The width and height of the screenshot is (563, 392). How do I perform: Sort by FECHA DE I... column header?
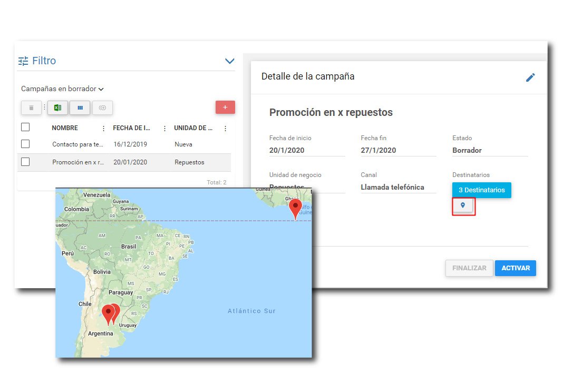(131, 128)
